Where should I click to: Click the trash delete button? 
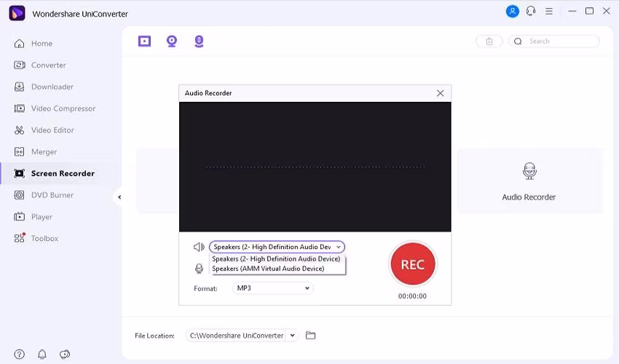pyautogui.click(x=489, y=41)
